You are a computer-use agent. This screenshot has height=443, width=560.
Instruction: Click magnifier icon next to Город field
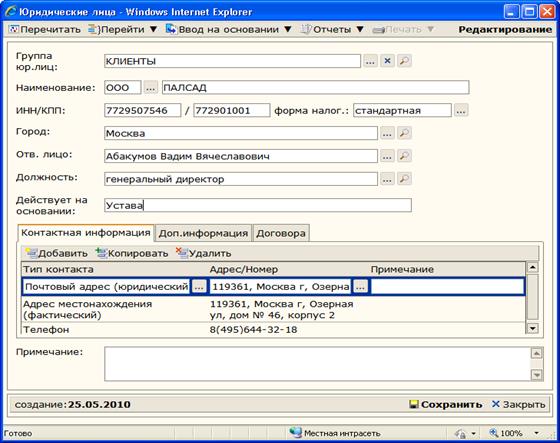[404, 133]
